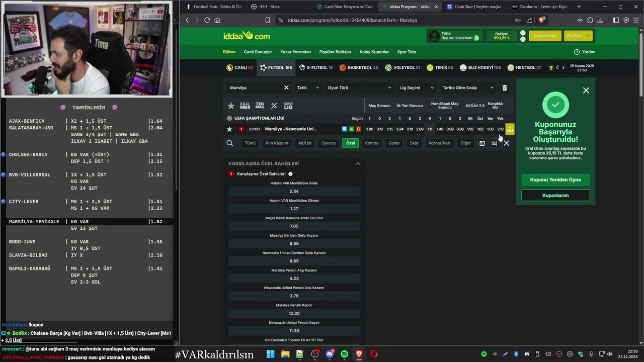The height and width of the screenshot is (362, 644).
Task: Select the Goller market filter
Action: [x=394, y=143]
